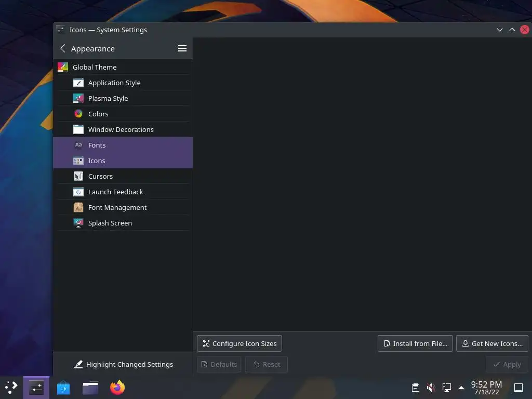The height and width of the screenshot is (399, 532).
Task: Open the file manager from taskbar
Action: tap(90, 388)
